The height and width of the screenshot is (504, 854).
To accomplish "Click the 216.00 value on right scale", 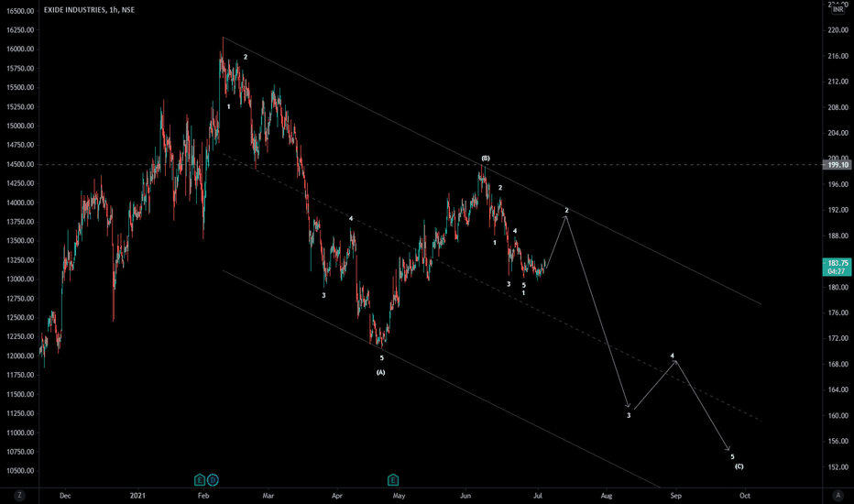I will point(838,56).
